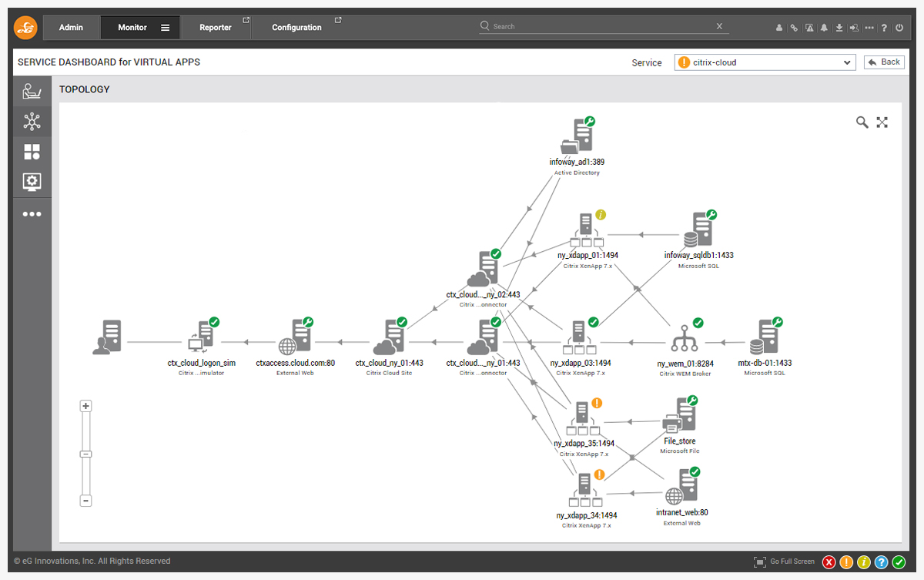This screenshot has width=924, height=580.
Task: Clear the search field with X
Action: tap(719, 26)
